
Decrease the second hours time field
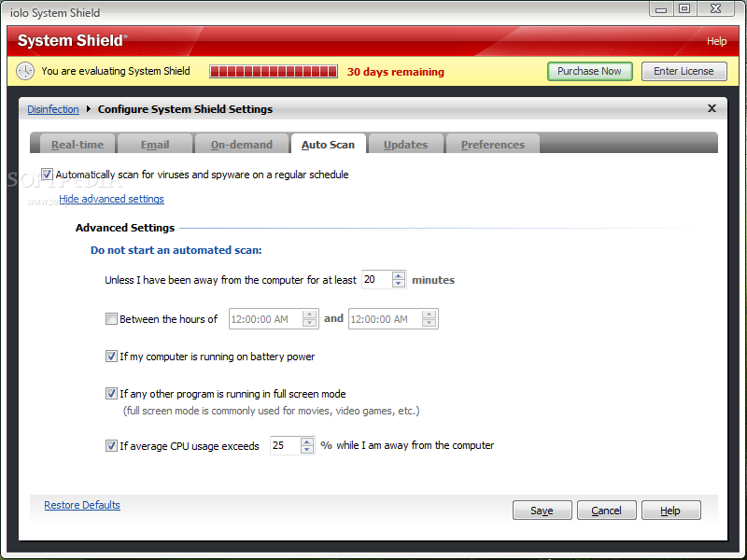[430, 323]
